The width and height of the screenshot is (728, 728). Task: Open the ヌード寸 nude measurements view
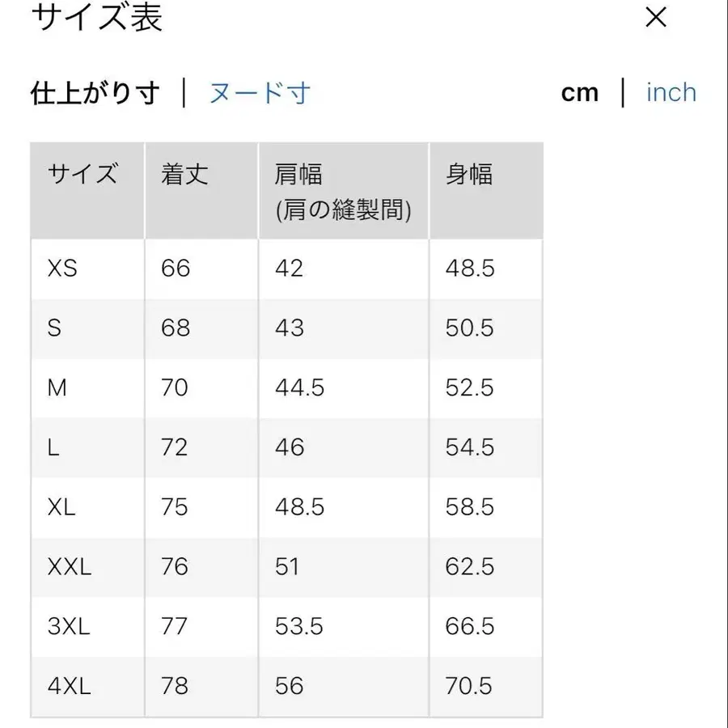(x=259, y=94)
